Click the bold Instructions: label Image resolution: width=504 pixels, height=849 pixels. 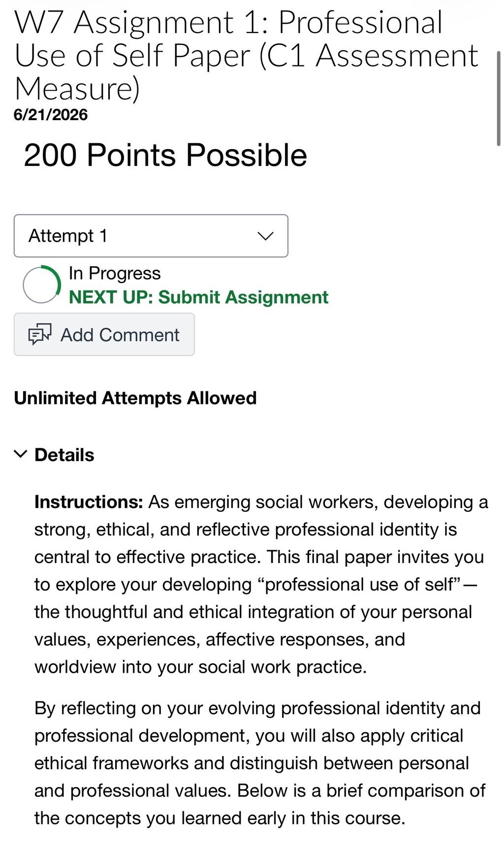click(89, 502)
